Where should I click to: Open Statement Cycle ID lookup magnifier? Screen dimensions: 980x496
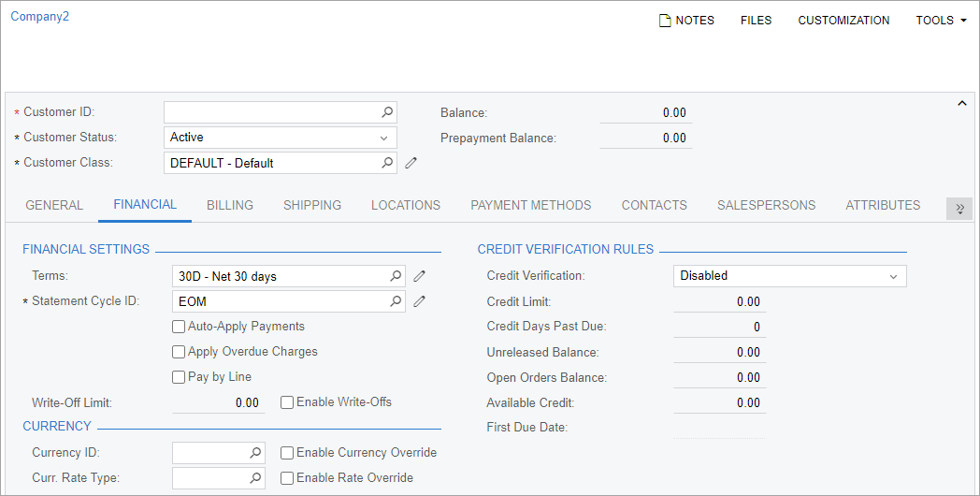(396, 301)
